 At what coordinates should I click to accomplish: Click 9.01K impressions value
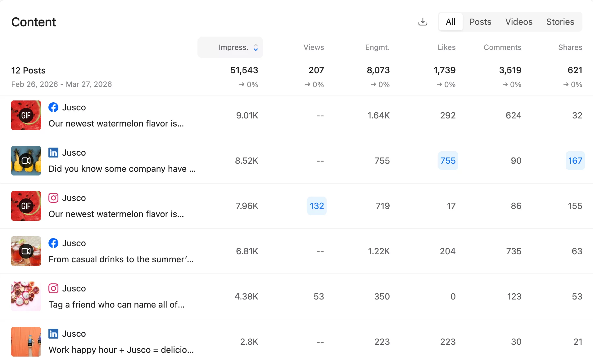(247, 115)
